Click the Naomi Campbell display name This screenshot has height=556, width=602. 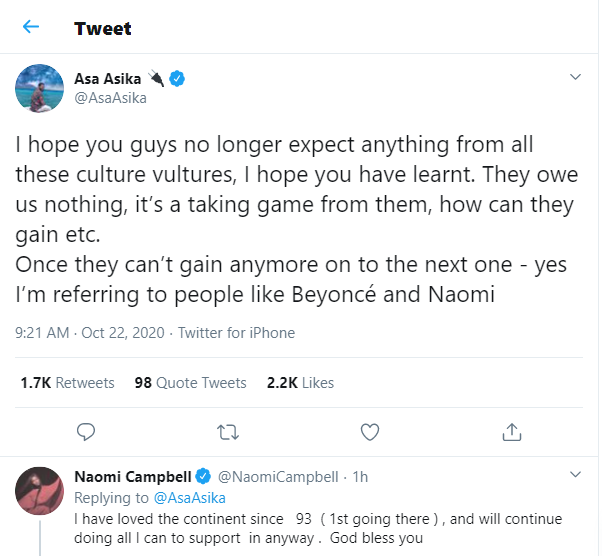[x=133, y=477]
